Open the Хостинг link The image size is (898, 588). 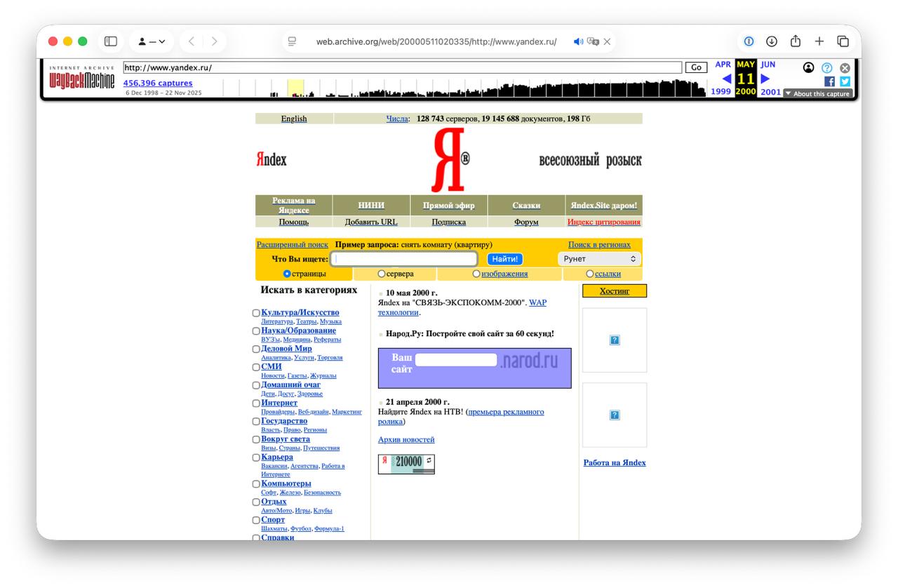pyautogui.click(x=615, y=291)
